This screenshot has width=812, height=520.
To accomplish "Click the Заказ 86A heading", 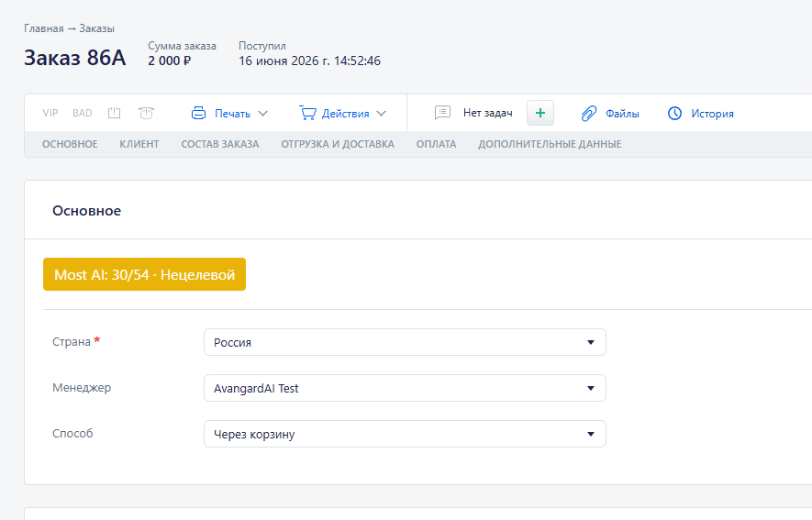I will [75, 58].
